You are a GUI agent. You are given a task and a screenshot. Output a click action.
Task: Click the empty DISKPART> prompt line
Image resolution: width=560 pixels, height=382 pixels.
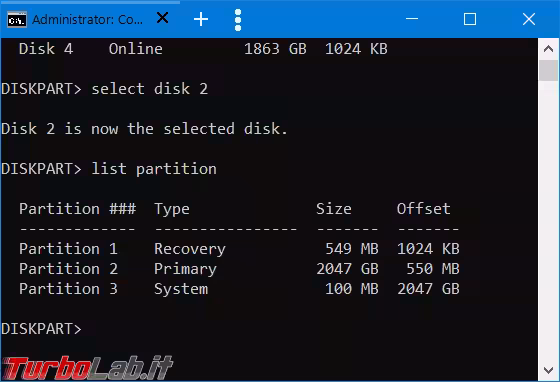41,329
